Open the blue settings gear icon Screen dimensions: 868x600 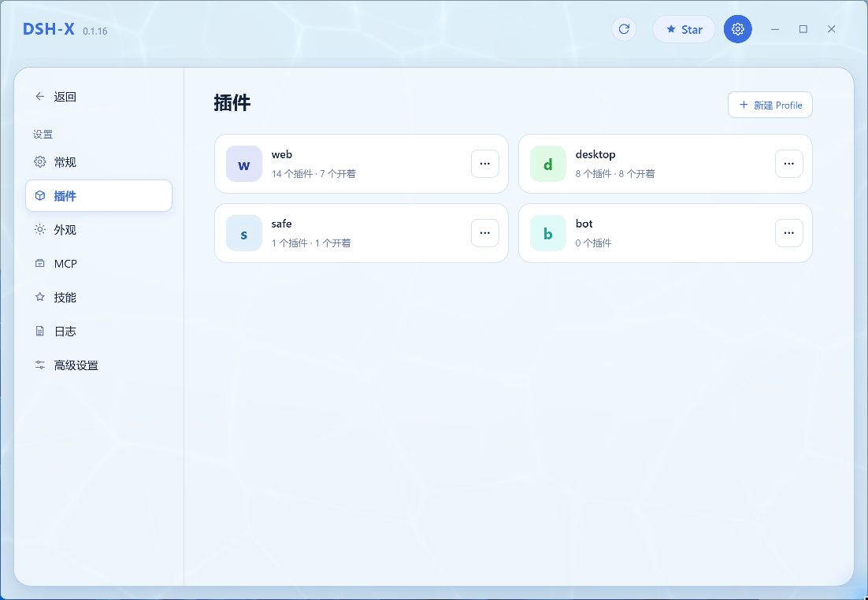(x=737, y=29)
